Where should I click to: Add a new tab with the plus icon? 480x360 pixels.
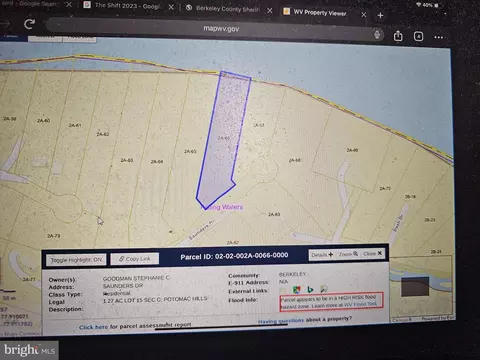tap(380, 15)
